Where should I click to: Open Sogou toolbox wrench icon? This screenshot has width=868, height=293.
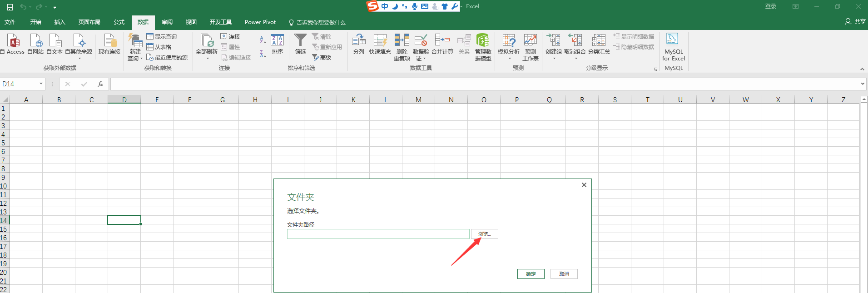tap(454, 6)
